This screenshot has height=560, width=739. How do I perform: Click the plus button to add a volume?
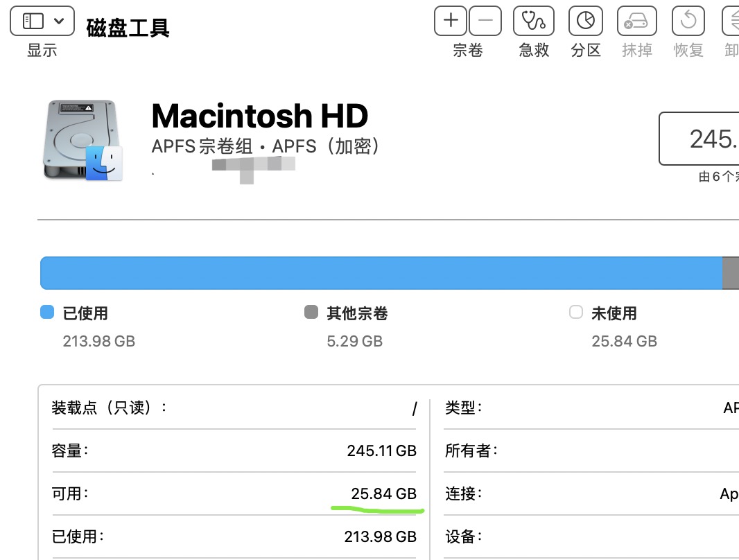pos(451,21)
